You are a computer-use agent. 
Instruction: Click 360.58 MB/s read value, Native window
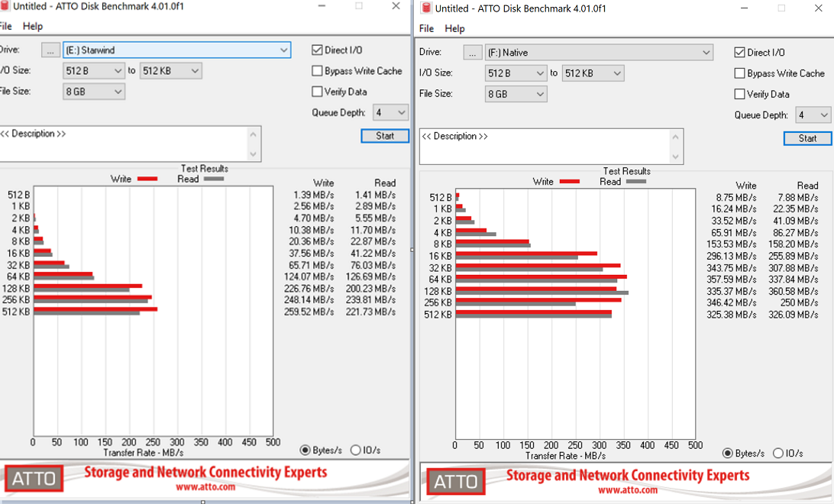[793, 292]
